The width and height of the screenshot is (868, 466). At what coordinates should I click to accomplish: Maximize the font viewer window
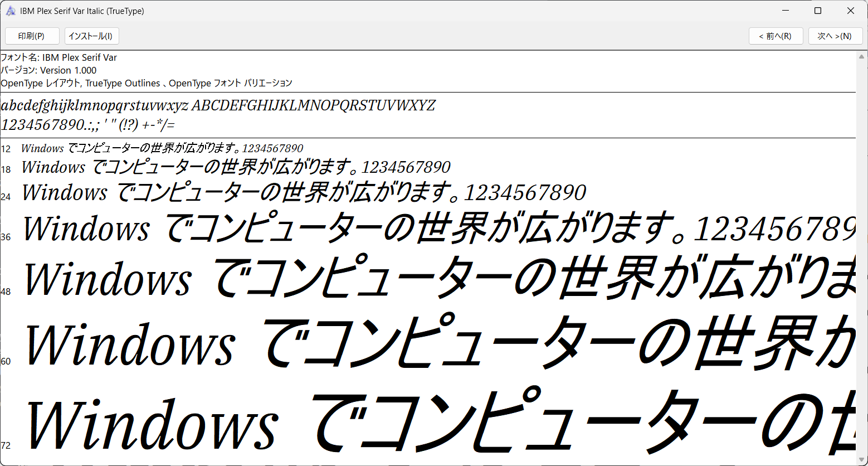818,11
